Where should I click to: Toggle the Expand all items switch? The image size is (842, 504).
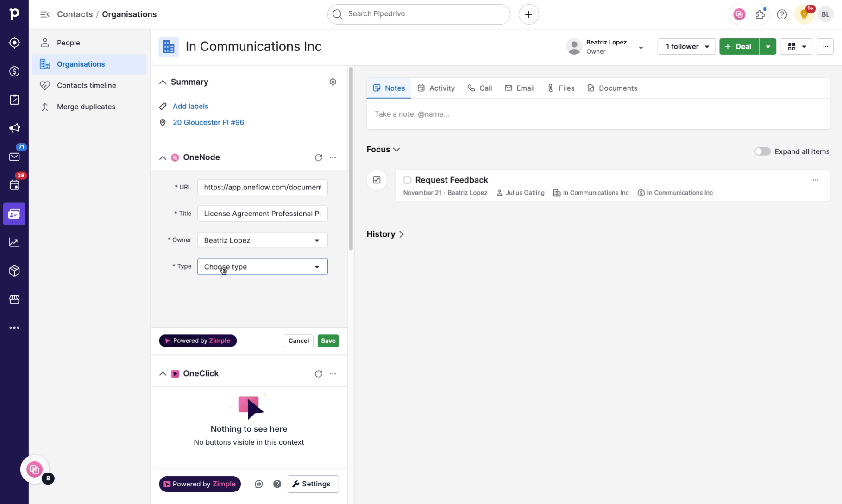pos(762,151)
